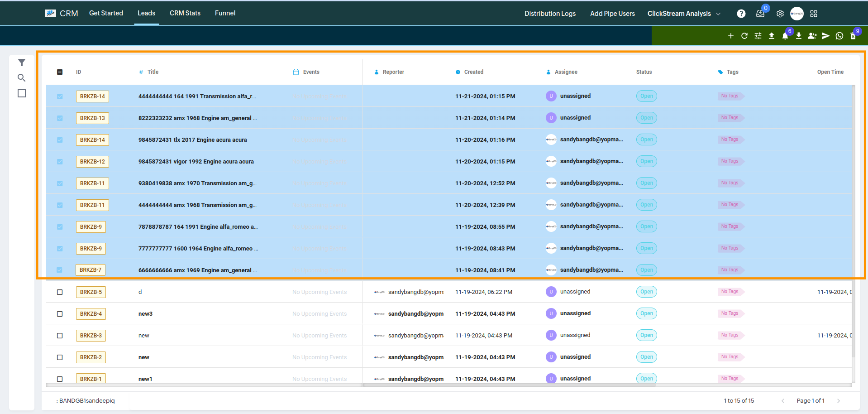Viewport: 868px width, 414px height.
Task: Uncheck the BRKZB-7 row checkbox
Action: pos(60,270)
